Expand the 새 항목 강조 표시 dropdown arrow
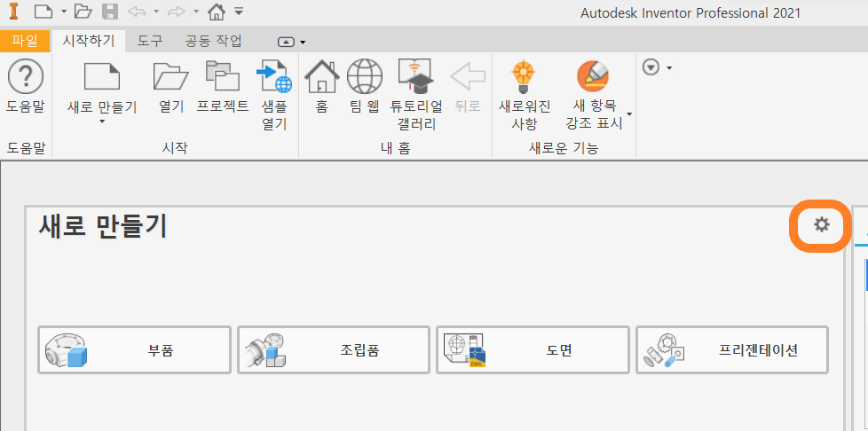The image size is (868, 431). 629,115
